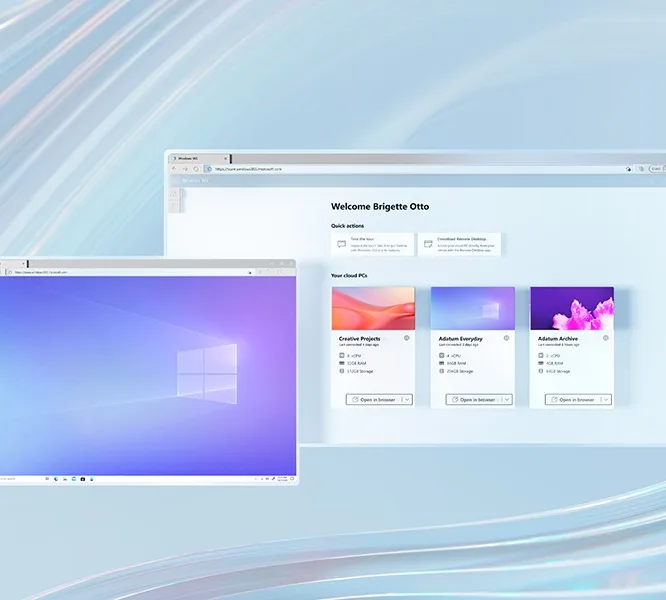Screen dimensions: 666x600
Task: Click address bar in front cloud PC window
Action: [127, 272]
